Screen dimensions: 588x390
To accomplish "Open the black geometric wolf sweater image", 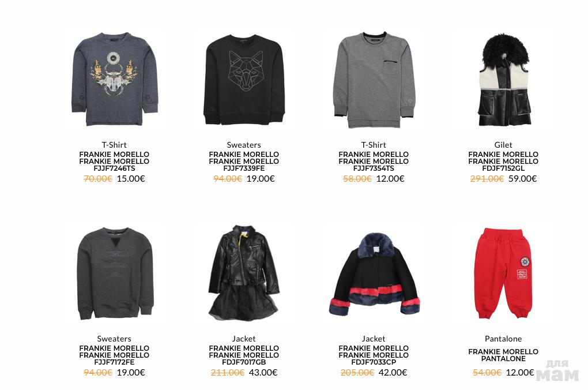I will (244, 79).
